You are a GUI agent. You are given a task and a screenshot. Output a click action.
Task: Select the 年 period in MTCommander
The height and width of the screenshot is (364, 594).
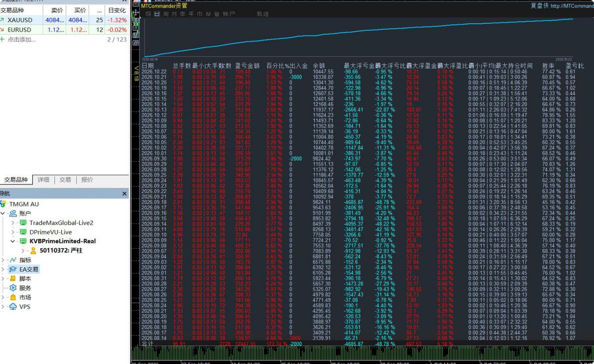point(191,14)
